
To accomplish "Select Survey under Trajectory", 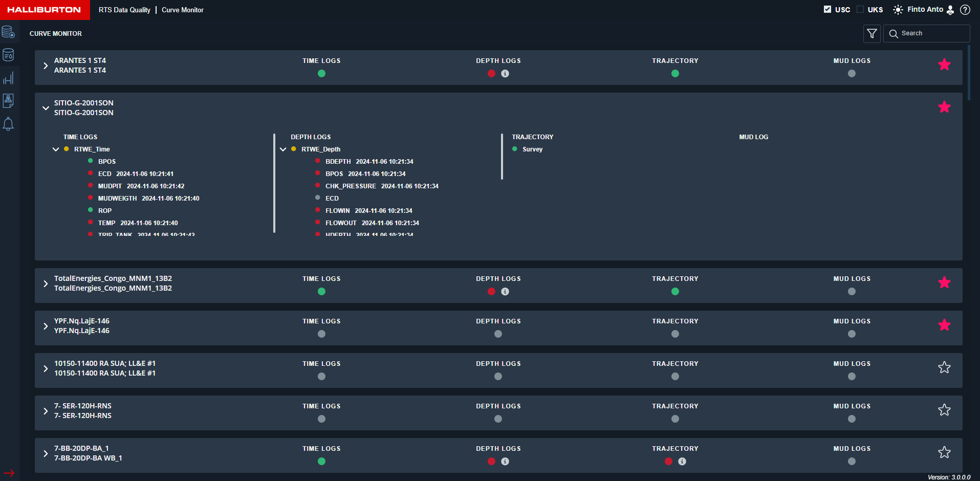I will [x=532, y=149].
